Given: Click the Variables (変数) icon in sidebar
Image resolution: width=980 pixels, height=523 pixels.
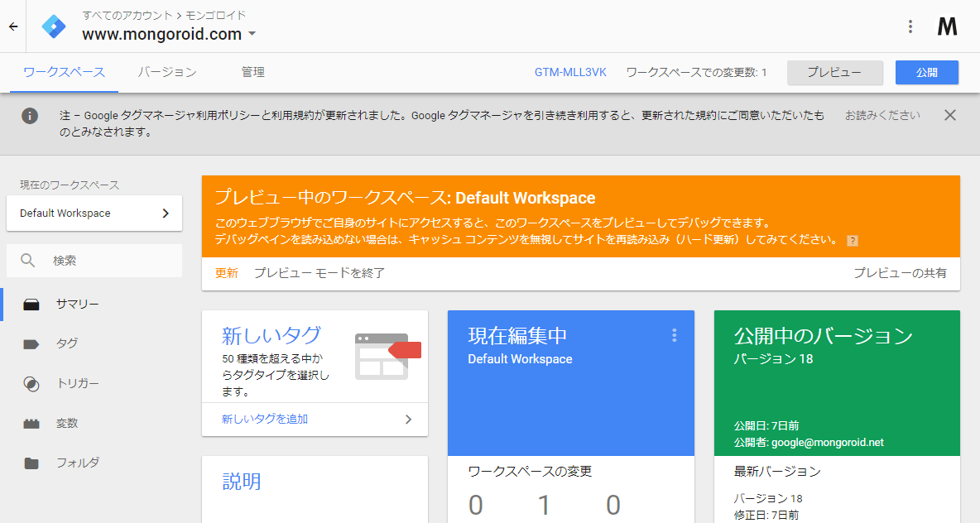Looking at the screenshot, I should tap(31, 424).
